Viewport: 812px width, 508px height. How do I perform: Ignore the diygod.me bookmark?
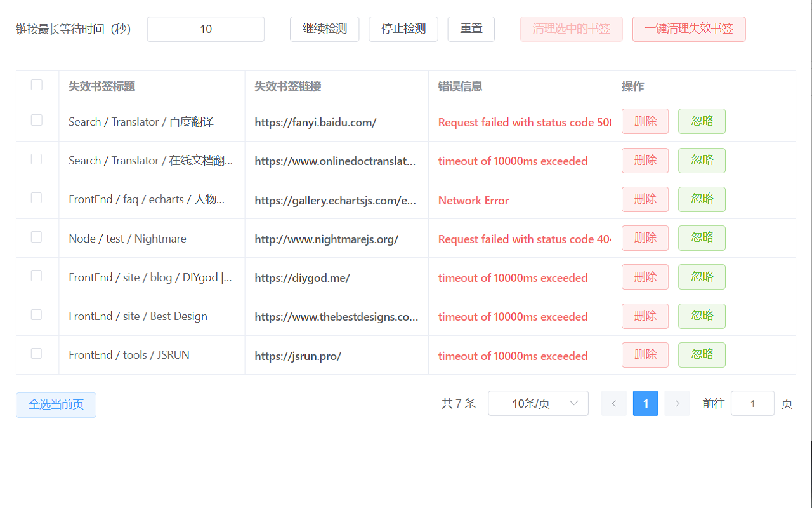tap(702, 277)
